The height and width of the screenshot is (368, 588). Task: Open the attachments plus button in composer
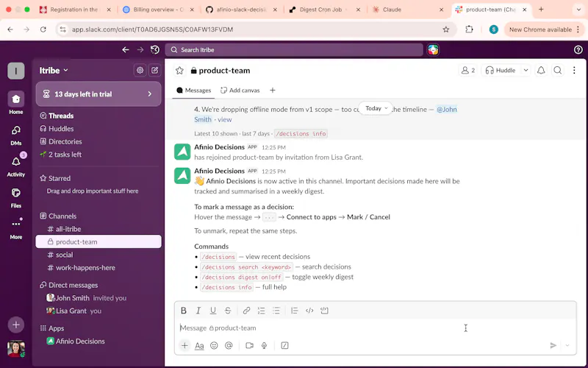tap(184, 345)
